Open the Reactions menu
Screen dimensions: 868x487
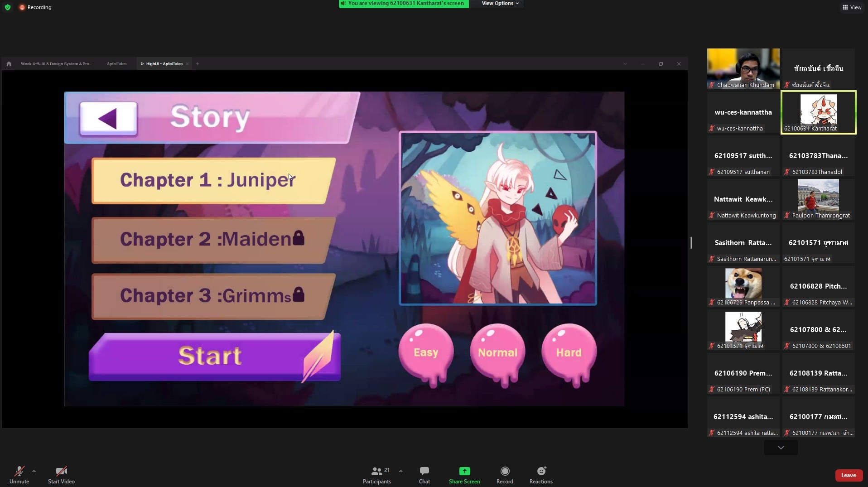tap(541, 472)
